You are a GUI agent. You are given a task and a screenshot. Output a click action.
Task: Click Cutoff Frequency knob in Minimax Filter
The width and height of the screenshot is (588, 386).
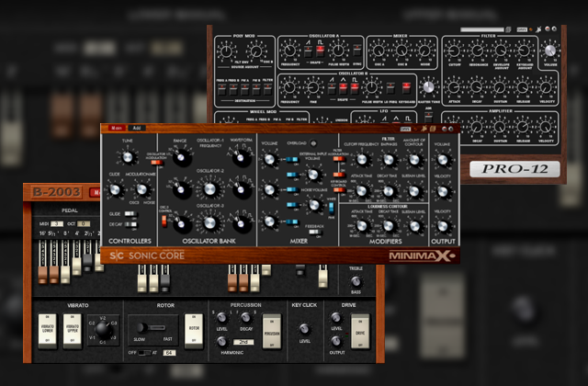click(x=362, y=159)
